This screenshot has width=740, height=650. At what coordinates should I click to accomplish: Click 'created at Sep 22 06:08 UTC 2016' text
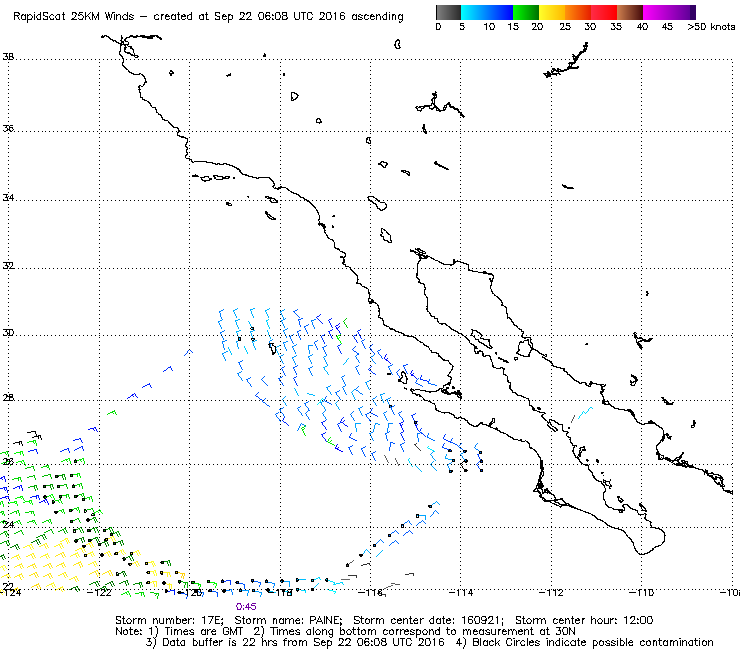(x=250, y=16)
